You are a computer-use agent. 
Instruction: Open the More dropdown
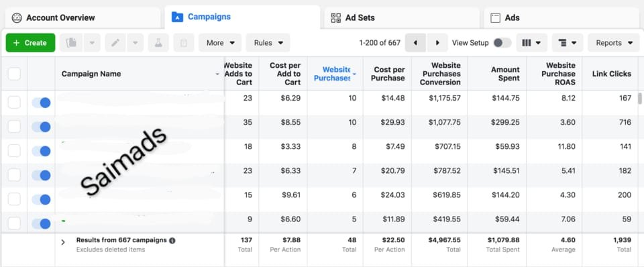(220, 43)
